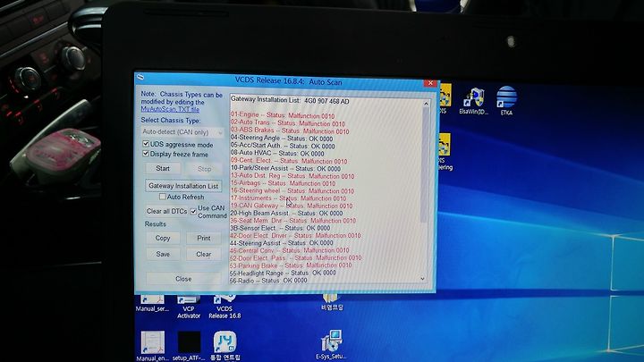
Task: Select the 53-Parking Brake row
Action: click(x=291, y=265)
